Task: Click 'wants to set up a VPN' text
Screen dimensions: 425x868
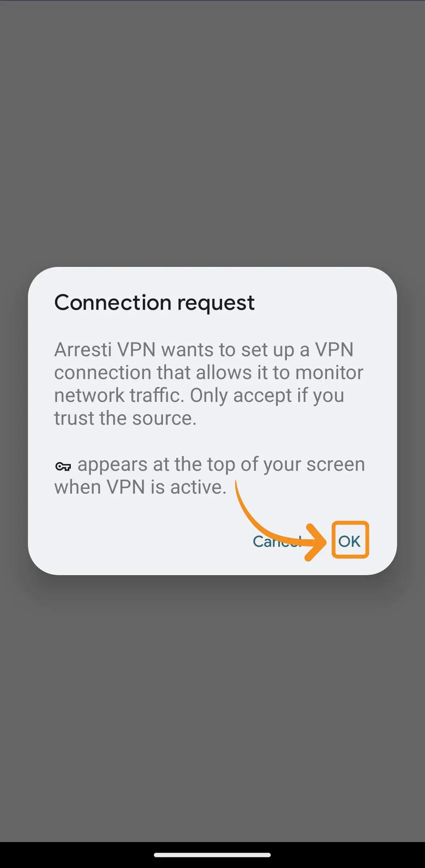Action: click(x=257, y=350)
